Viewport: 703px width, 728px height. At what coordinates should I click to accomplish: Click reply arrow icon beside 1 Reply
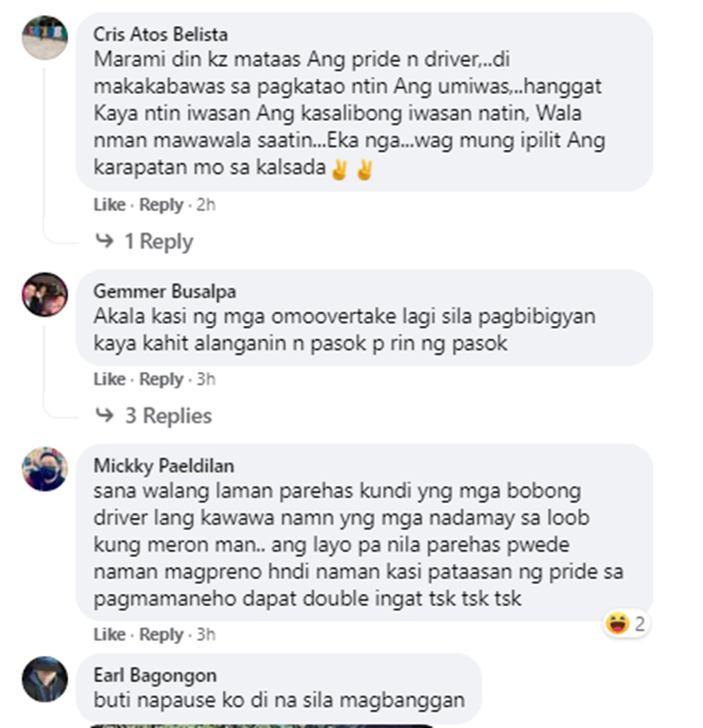coord(104,241)
